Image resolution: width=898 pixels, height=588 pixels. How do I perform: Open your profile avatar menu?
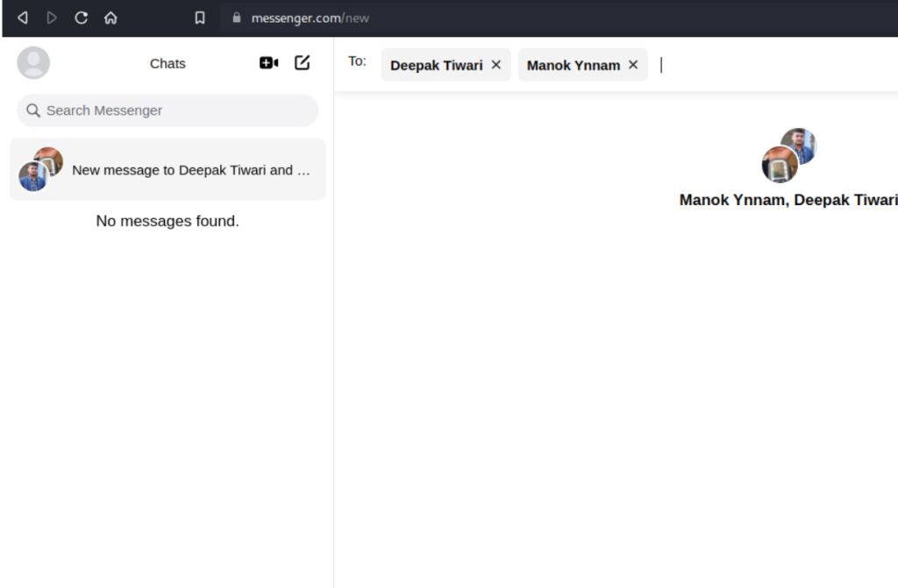[33, 62]
